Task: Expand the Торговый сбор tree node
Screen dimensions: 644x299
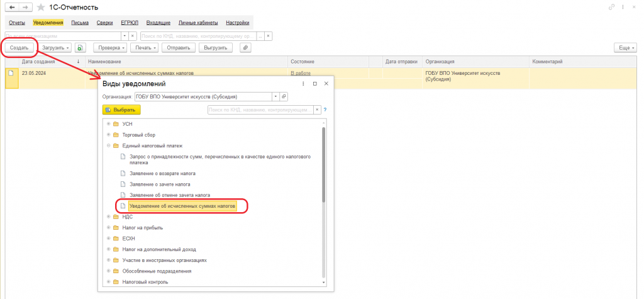Action: tap(108, 135)
